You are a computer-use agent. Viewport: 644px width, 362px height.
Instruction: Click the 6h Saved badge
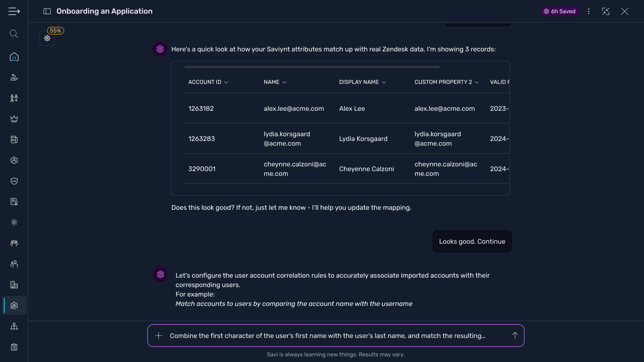click(560, 11)
